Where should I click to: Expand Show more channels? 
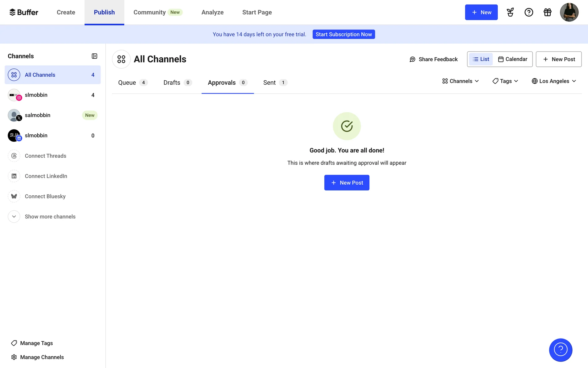pos(50,217)
